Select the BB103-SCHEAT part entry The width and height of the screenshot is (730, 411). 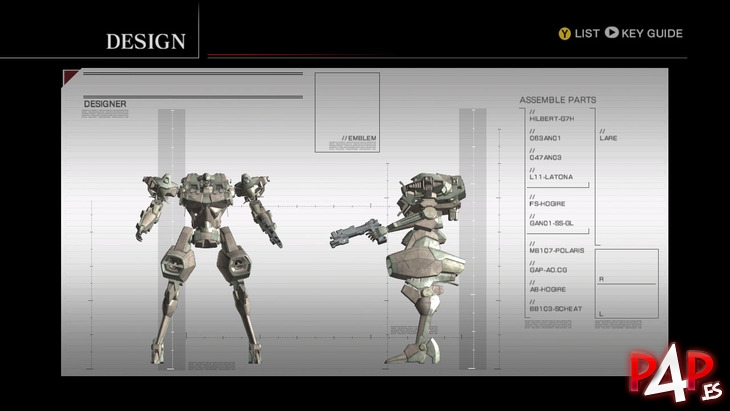pyautogui.click(x=555, y=309)
